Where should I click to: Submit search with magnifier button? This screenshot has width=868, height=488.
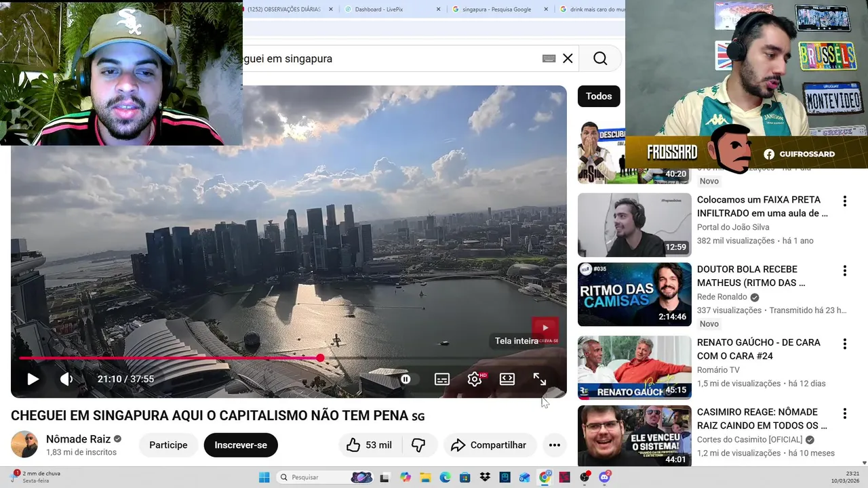click(600, 58)
